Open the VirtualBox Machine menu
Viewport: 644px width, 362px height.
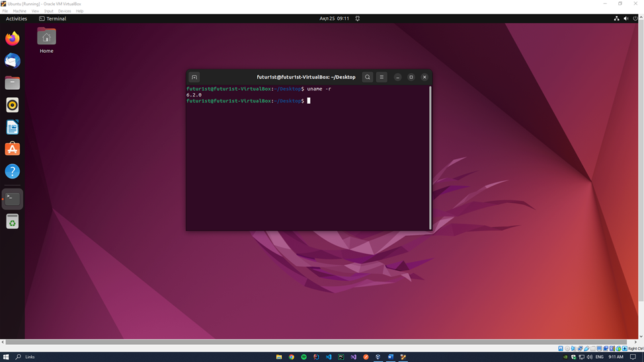19,11
